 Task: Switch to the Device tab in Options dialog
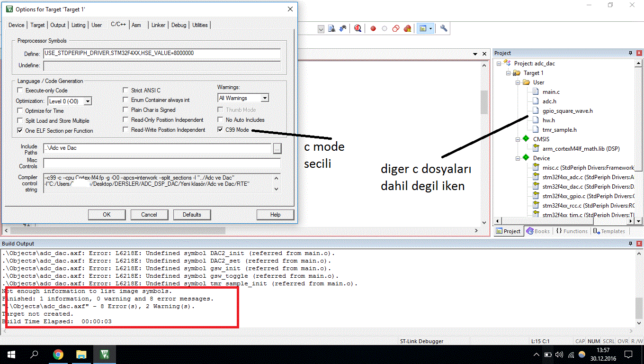17,25
